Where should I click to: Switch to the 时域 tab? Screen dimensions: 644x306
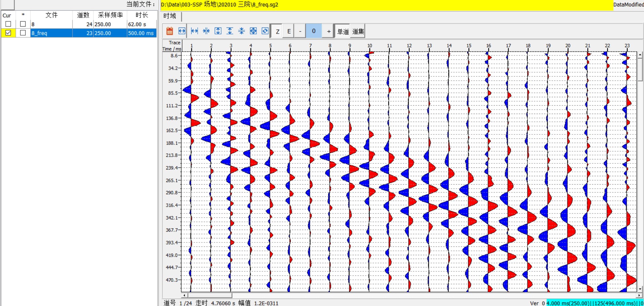tap(170, 16)
